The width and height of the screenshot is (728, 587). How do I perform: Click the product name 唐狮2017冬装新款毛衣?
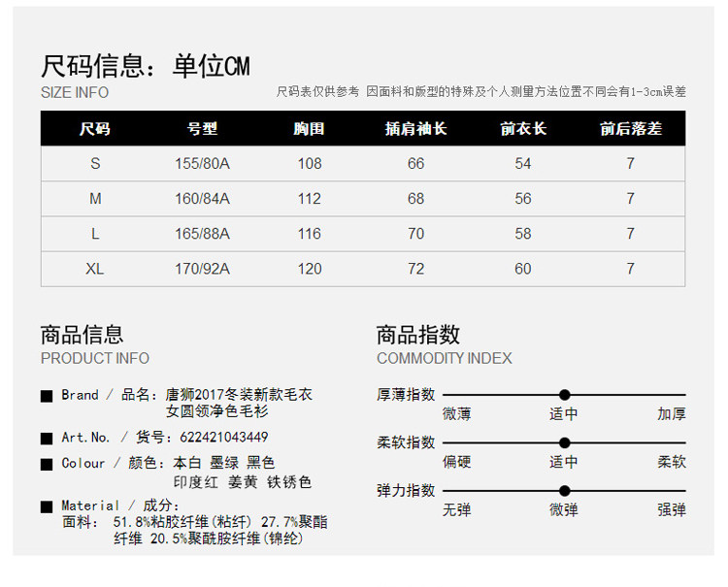(x=239, y=395)
